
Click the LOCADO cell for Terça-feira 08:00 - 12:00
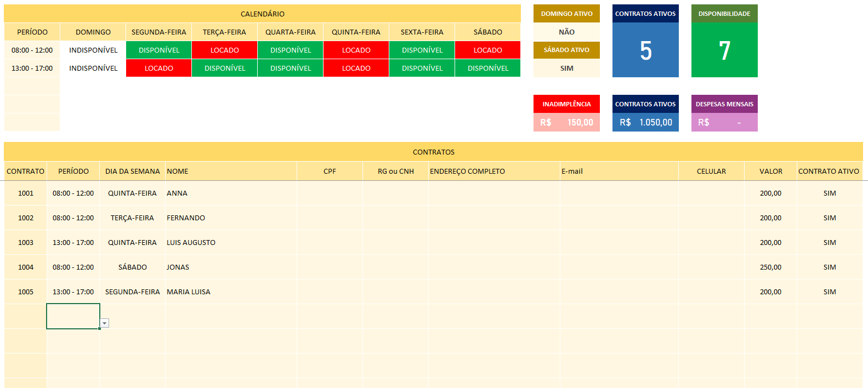click(x=224, y=50)
